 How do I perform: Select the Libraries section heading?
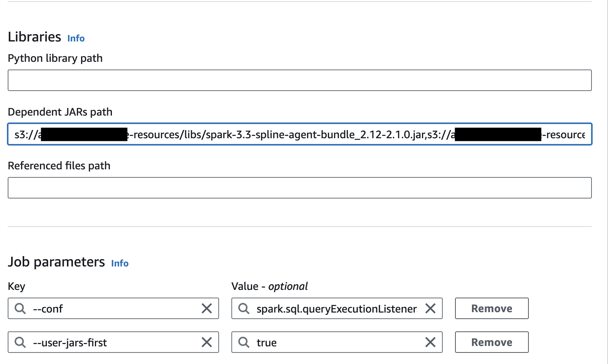tap(35, 37)
